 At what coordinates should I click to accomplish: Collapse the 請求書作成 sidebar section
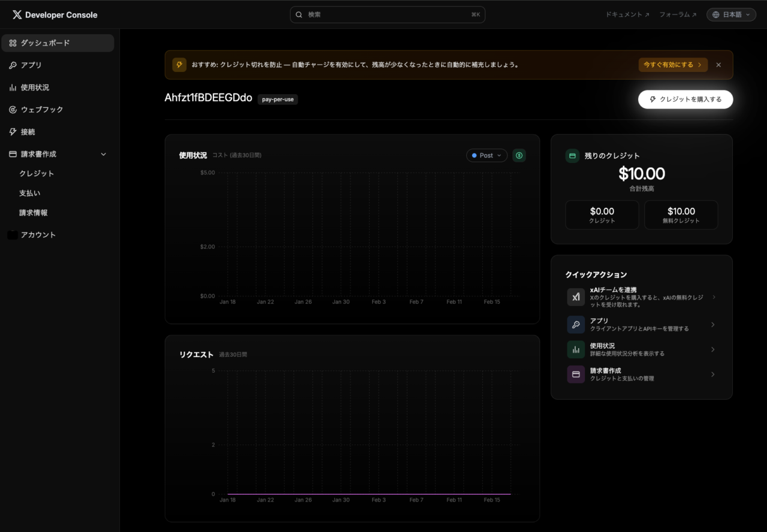point(103,154)
